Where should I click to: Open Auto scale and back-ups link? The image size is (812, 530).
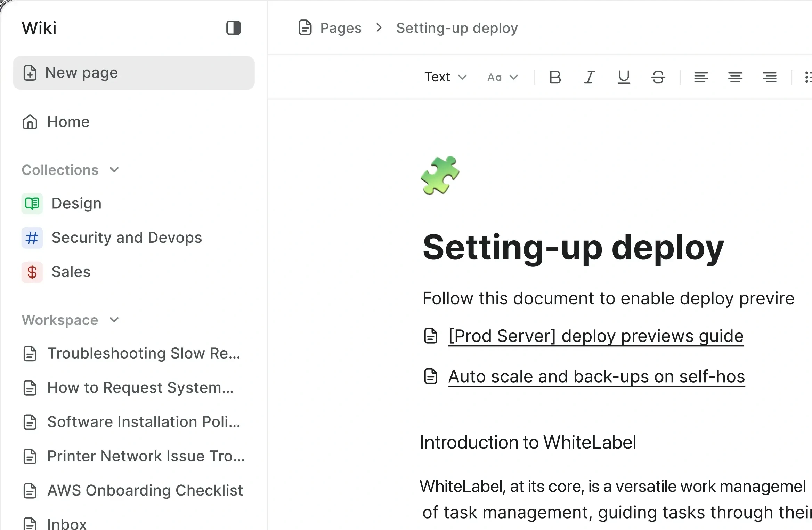pos(596,376)
